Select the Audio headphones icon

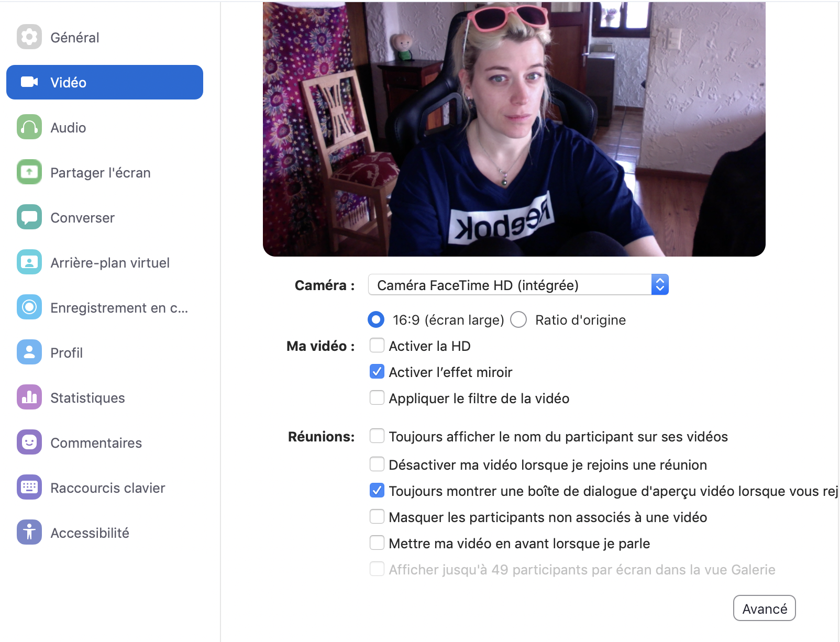29,127
